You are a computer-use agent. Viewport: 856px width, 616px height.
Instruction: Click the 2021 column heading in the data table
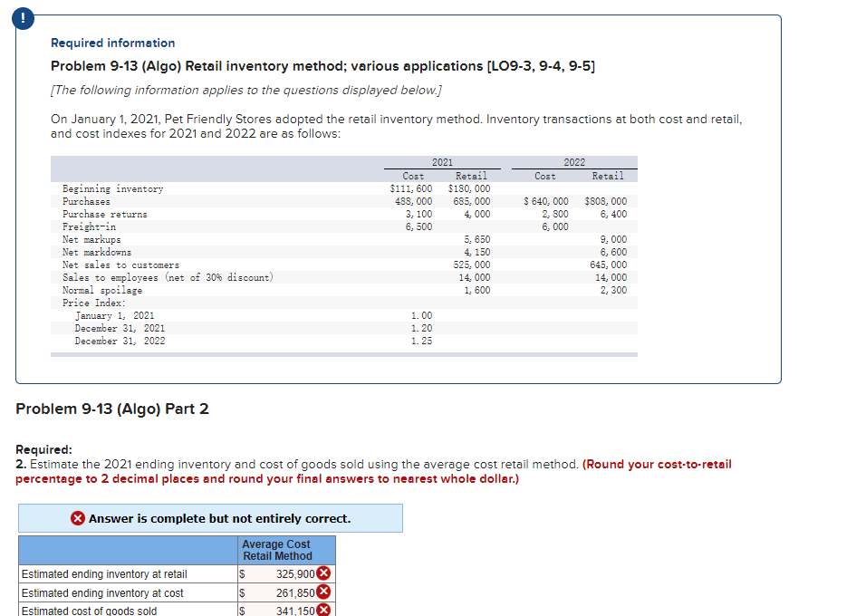(442, 162)
